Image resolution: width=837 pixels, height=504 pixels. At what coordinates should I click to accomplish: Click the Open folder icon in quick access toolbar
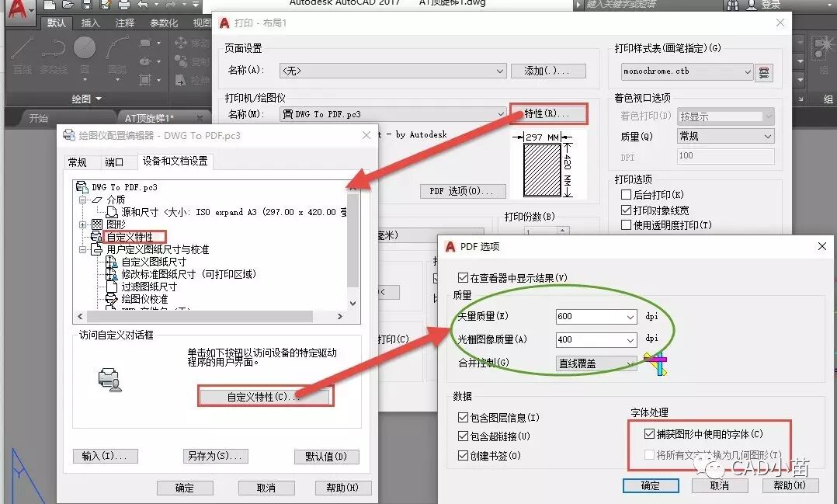68,5
